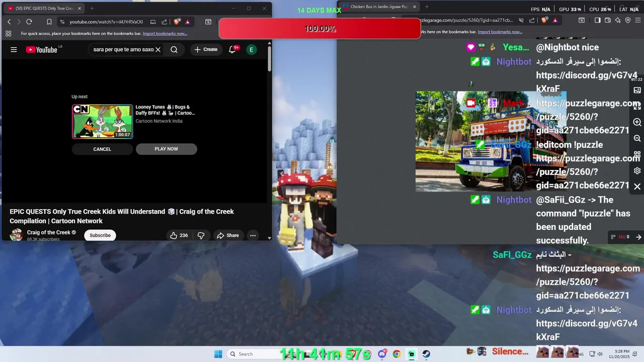Screen dimensions: 644x362
Task: Zoom in on the puzzle
Action: click(x=637, y=123)
